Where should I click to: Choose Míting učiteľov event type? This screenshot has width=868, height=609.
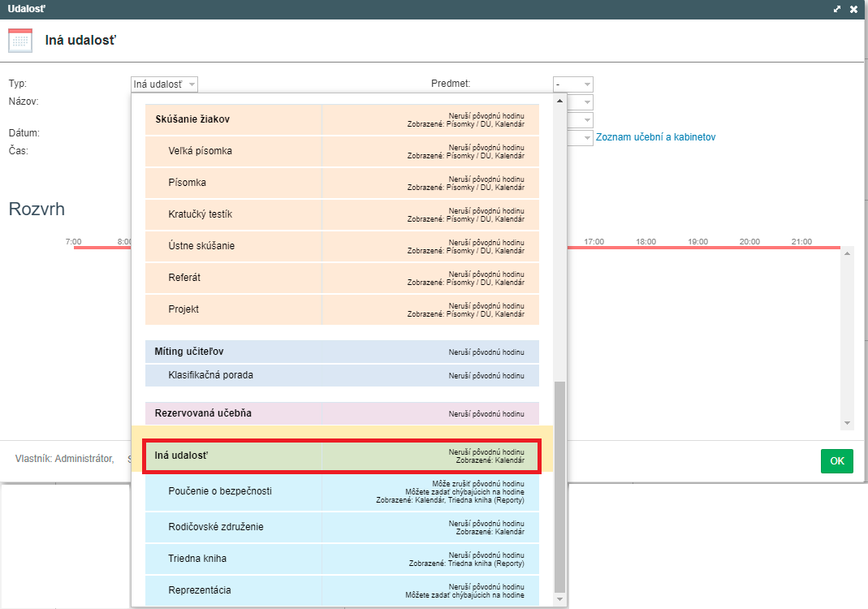click(342, 352)
